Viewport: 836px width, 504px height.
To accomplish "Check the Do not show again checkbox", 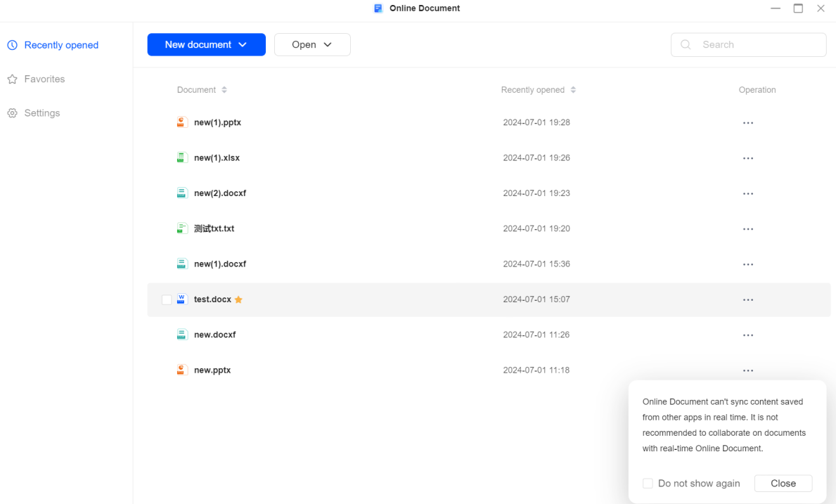I will coord(648,483).
